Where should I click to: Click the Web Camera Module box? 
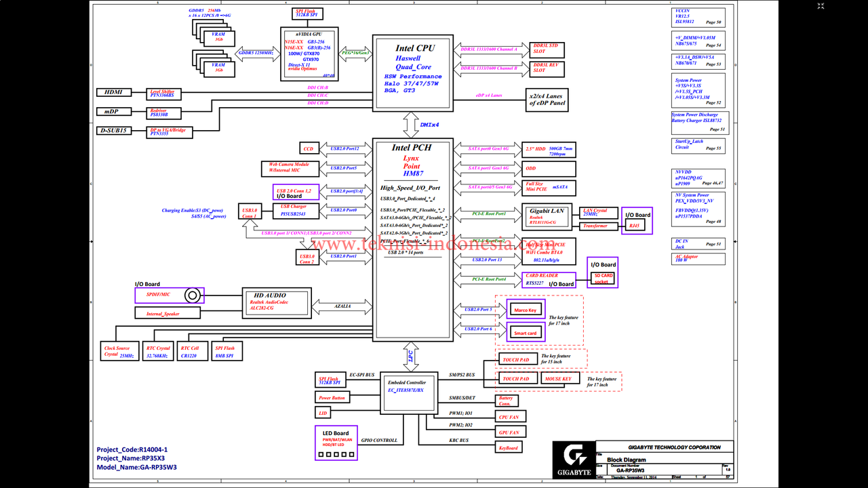click(290, 168)
